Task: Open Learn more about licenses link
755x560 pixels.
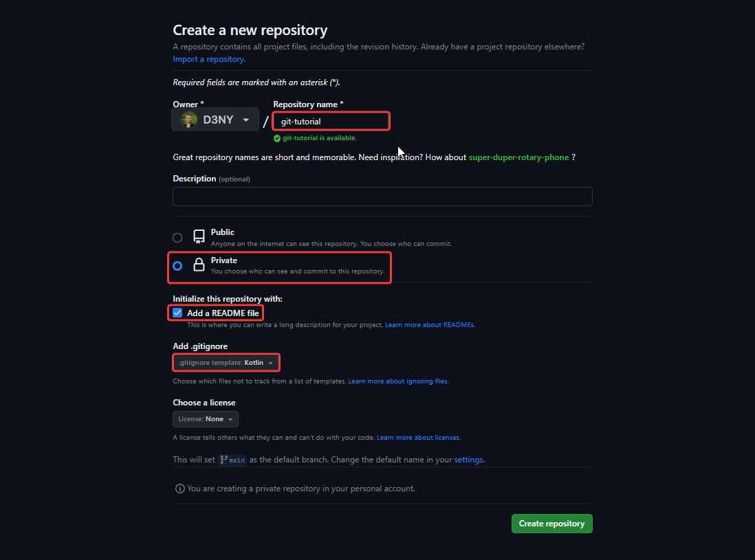Action: pyautogui.click(x=418, y=438)
